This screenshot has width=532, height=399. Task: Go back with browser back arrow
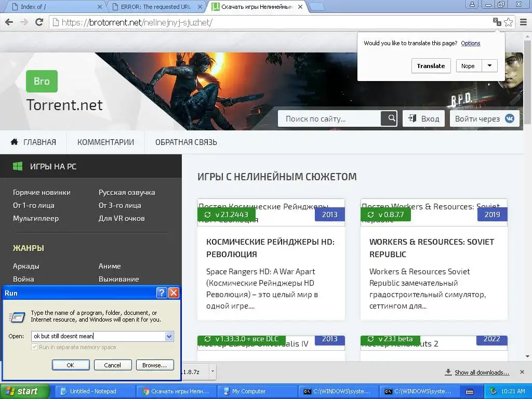9,22
